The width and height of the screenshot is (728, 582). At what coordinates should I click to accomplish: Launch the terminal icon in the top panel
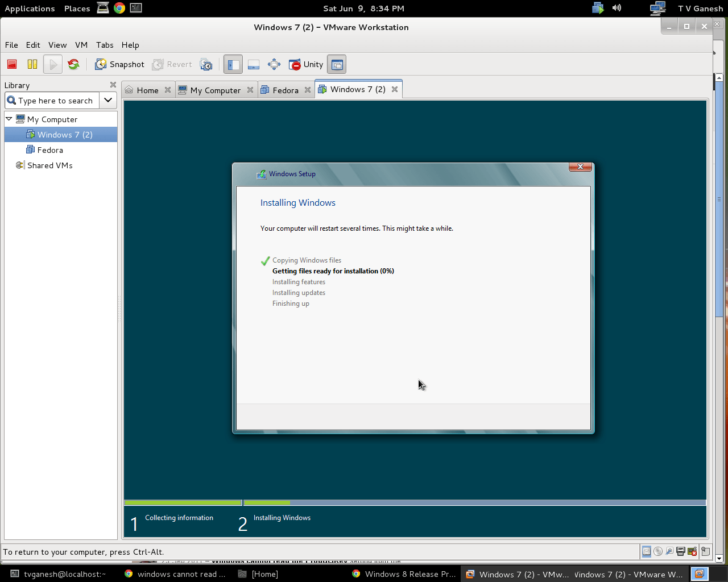coord(135,8)
